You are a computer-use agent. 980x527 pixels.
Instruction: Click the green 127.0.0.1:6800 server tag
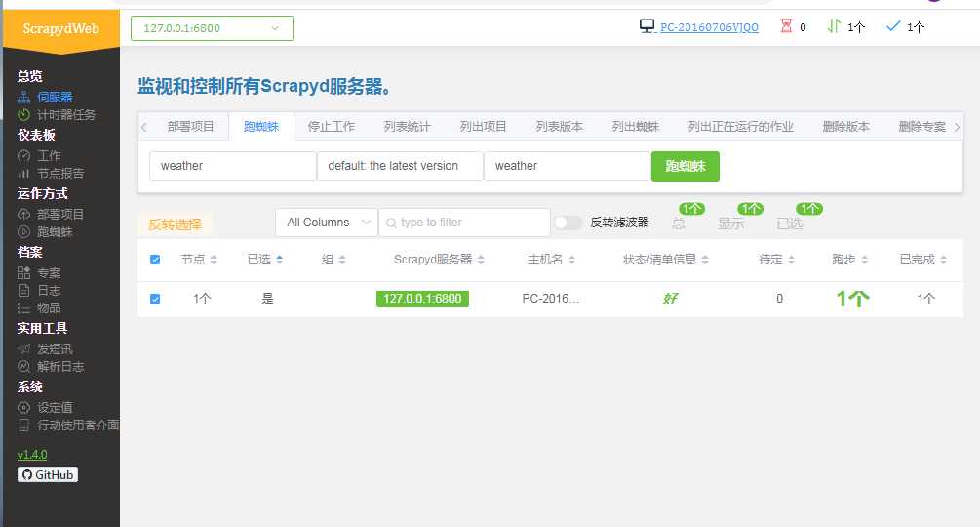(422, 299)
